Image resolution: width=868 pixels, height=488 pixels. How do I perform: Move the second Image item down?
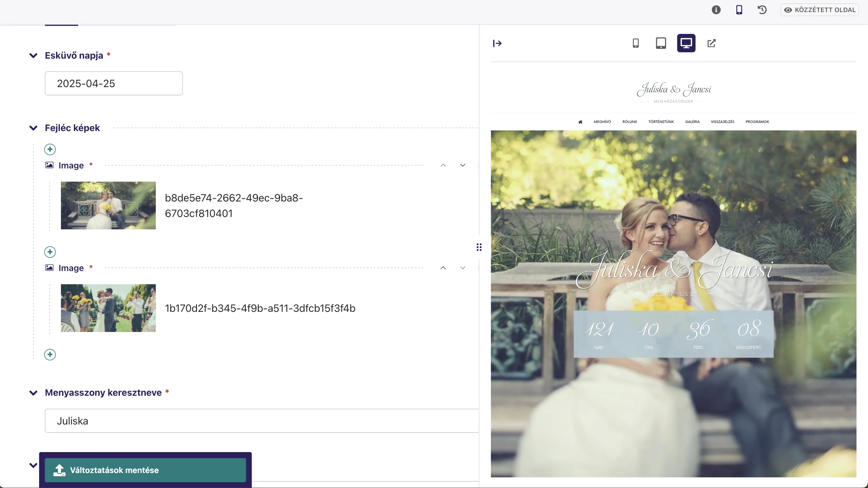pyautogui.click(x=463, y=268)
